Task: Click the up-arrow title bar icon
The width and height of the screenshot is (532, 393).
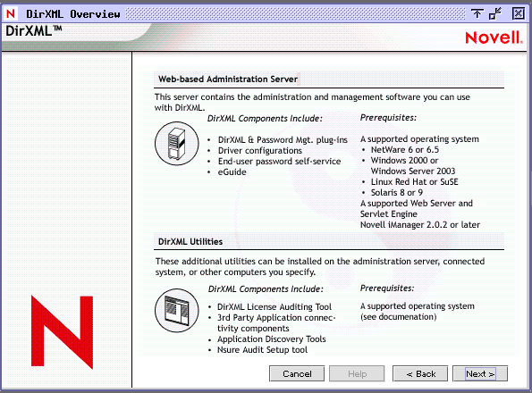Action: point(477,13)
